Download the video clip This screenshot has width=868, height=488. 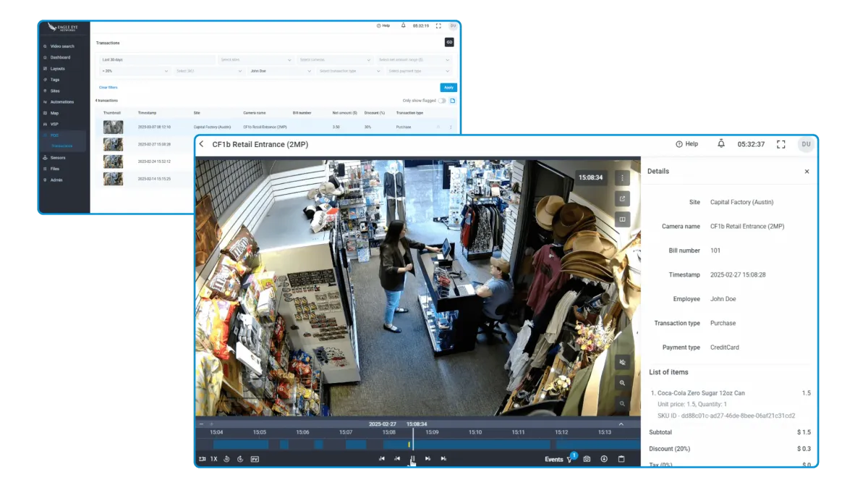604,459
